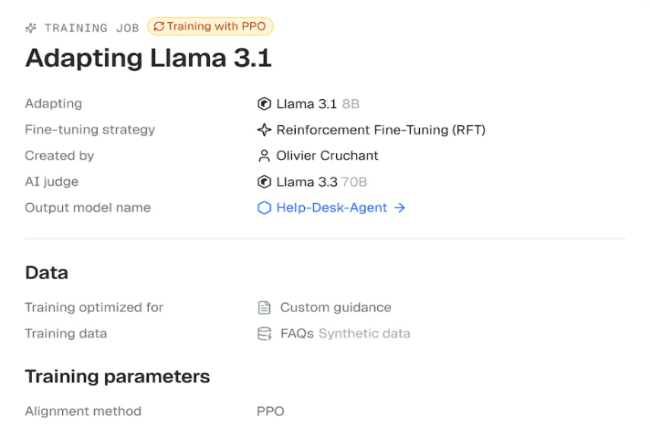
Task: Click the hexagon icon beside Help-Desk-Agent
Action: pos(264,208)
